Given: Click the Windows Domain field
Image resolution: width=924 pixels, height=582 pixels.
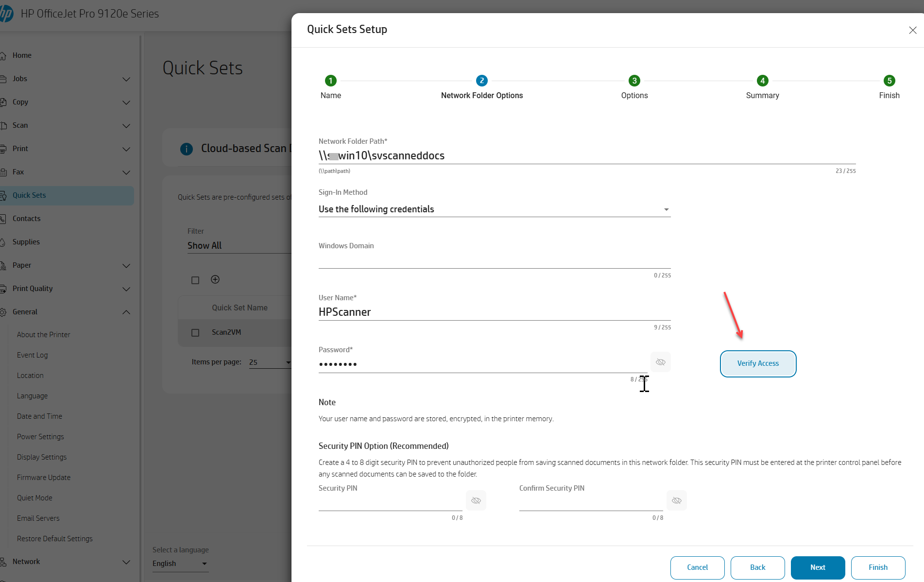Looking at the screenshot, I should 495,260.
